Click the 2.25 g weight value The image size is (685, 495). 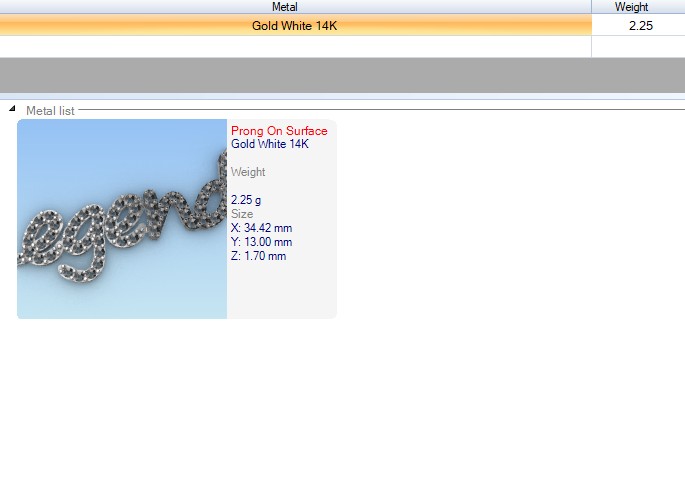coord(246,200)
